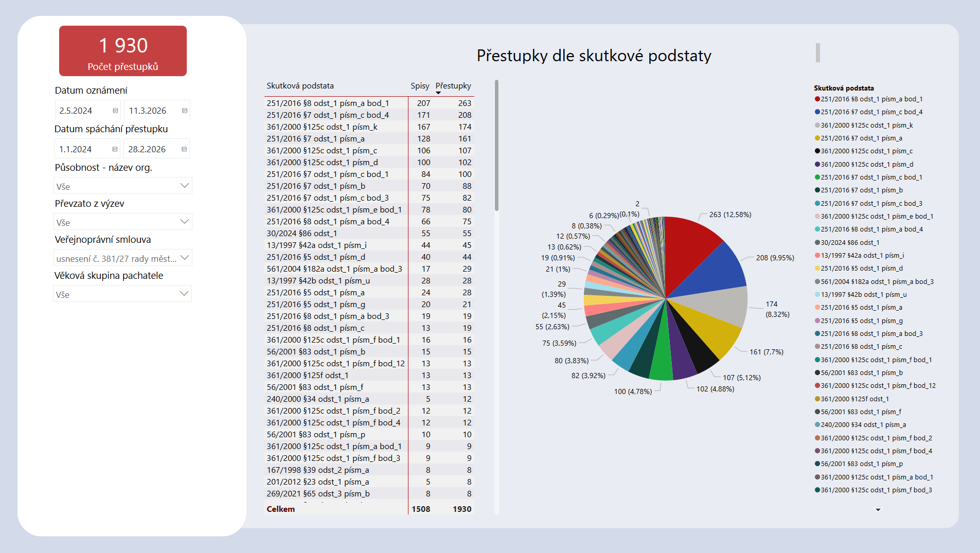The width and height of the screenshot is (980, 553).
Task: Click legend swatch for 251/2016 §7 odst_1 písm_c bod_4
Action: point(817,112)
